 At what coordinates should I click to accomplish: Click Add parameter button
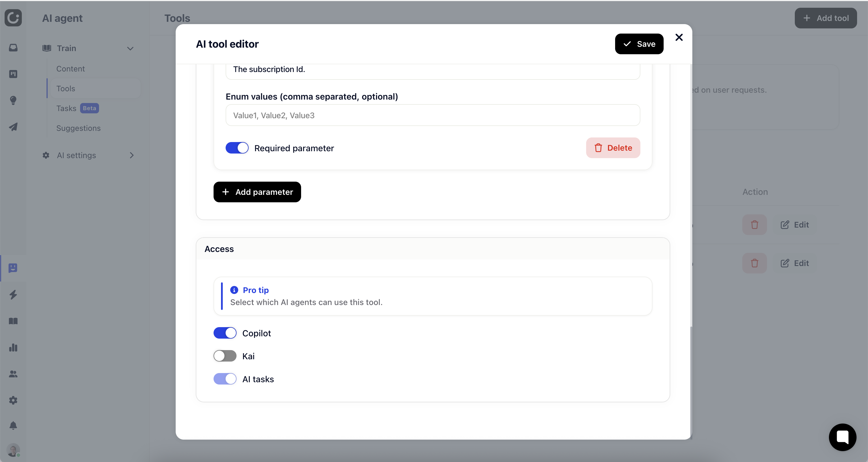tap(257, 192)
